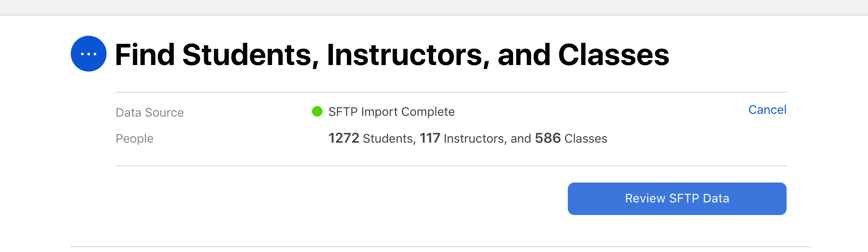868x252 pixels.
Task: Click the word Students after 1272
Action: coord(389,139)
